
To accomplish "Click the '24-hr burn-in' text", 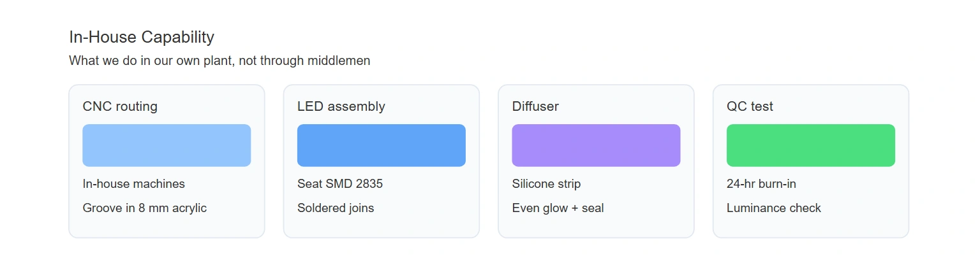I will pyautogui.click(x=761, y=184).
